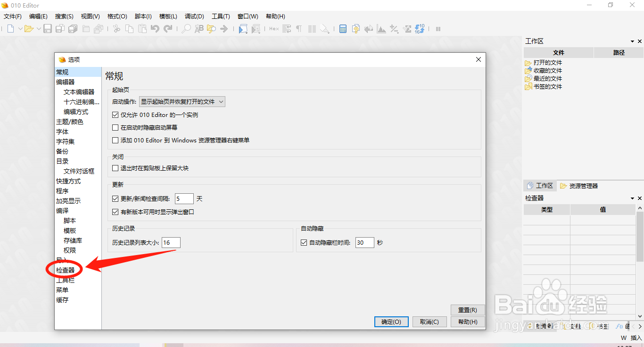Click the 更新 interval days input field
The height and width of the screenshot is (347, 644).
tap(184, 199)
